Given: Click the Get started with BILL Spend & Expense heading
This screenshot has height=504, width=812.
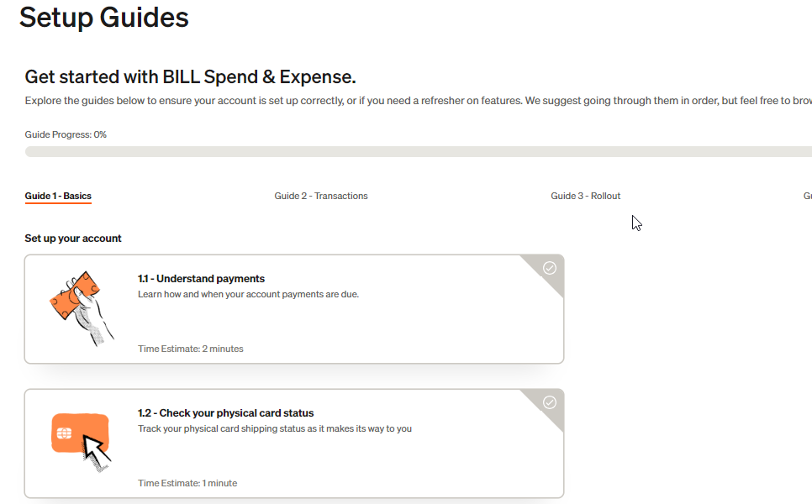Looking at the screenshot, I should pyautogui.click(x=191, y=77).
